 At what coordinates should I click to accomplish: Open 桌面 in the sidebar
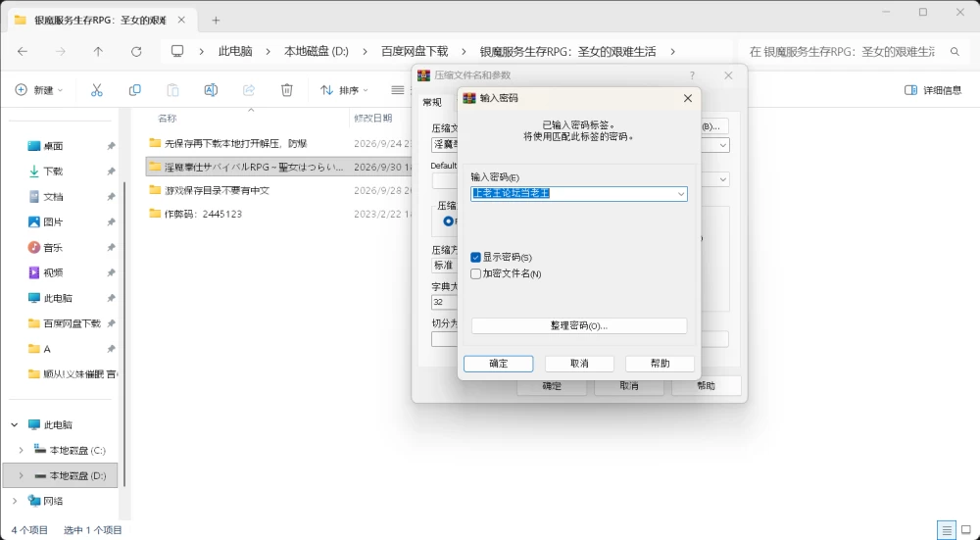tap(53, 146)
